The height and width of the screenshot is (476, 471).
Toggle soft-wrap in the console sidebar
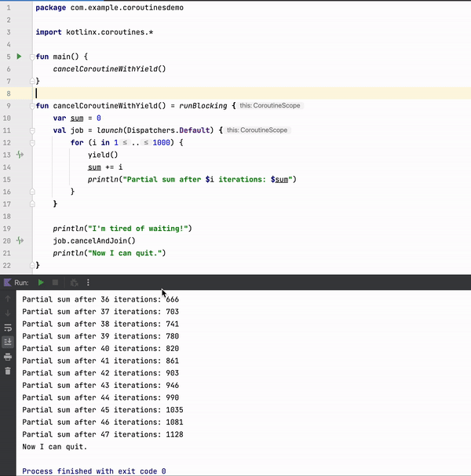(x=8, y=328)
